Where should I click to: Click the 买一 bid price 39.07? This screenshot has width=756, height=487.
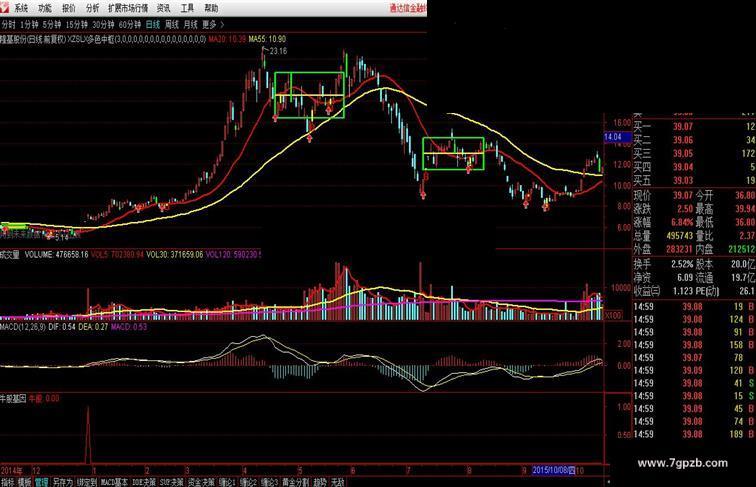point(683,127)
